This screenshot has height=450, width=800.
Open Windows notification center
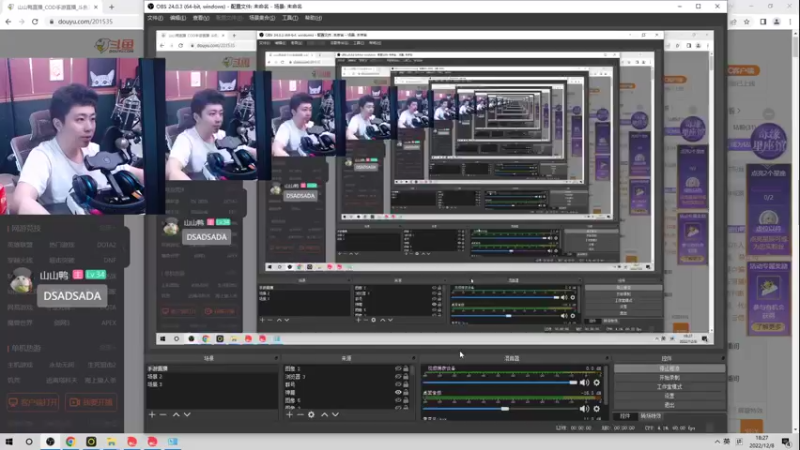click(786, 442)
